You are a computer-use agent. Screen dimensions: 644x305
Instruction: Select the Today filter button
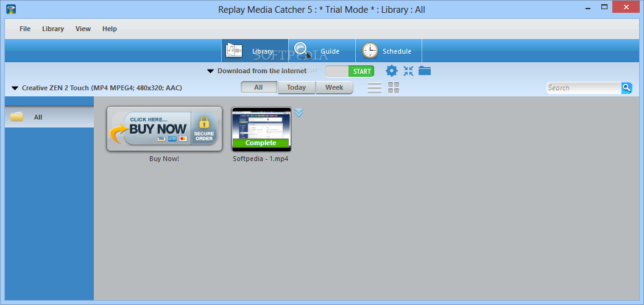coord(297,88)
